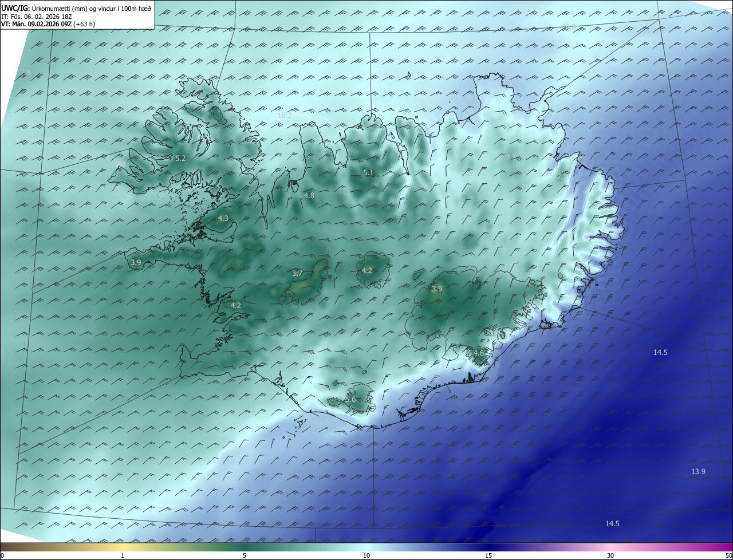Click the 7.8 value over the far western sea

click(24, 72)
